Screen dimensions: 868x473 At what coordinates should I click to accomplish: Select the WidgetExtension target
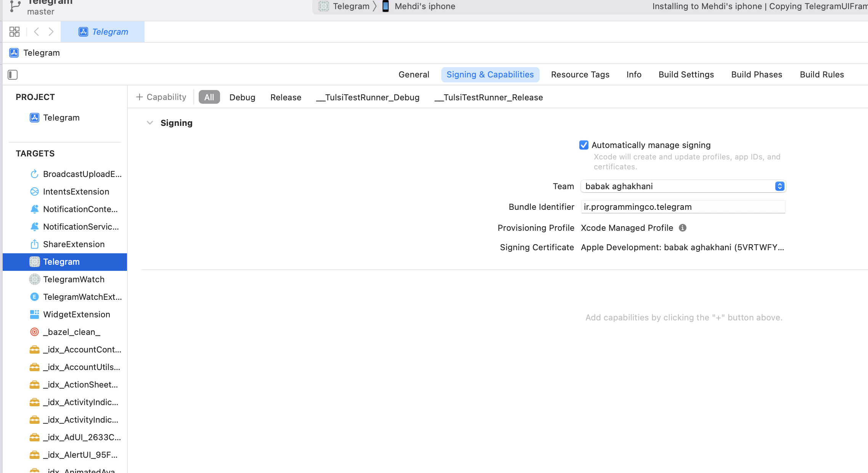[76, 314]
